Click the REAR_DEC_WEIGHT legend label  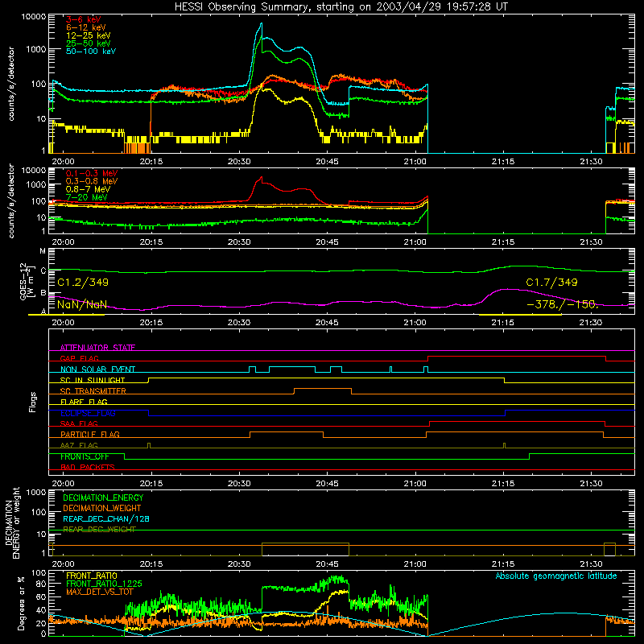99,530
